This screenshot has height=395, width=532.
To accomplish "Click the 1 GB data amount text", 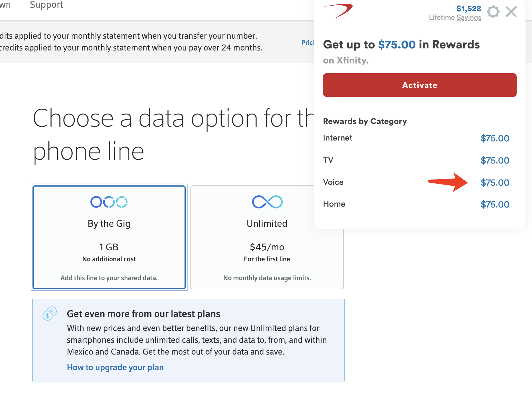I will 109,247.
